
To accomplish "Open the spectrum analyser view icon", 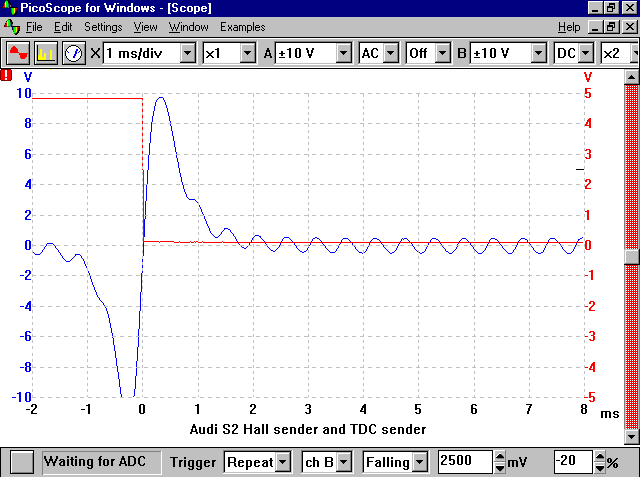I will [x=45, y=53].
